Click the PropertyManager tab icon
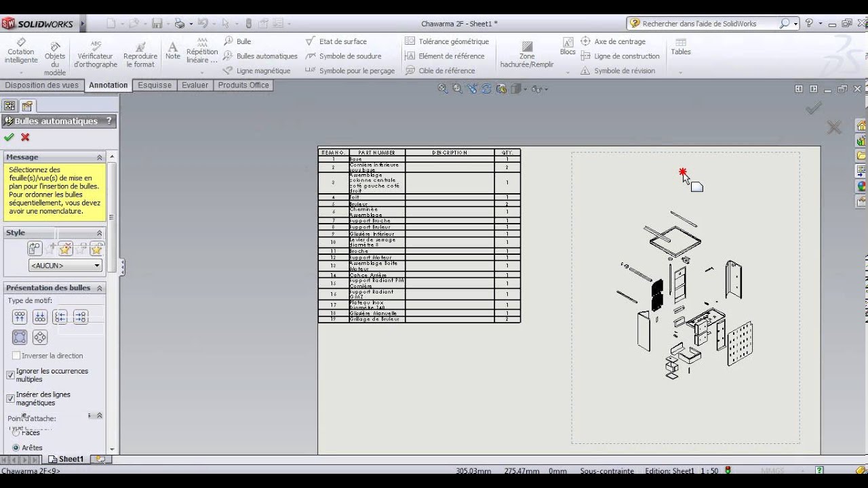 pos(26,106)
